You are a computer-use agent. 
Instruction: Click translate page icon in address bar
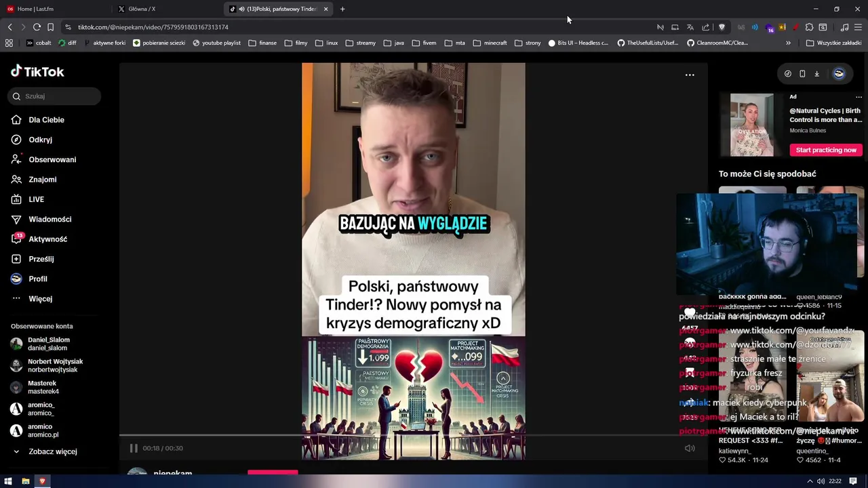point(690,27)
